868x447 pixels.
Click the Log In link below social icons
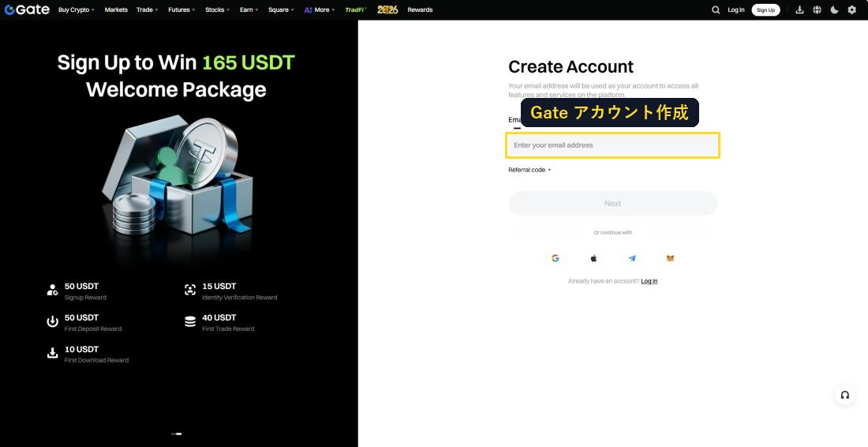click(649, 281)
